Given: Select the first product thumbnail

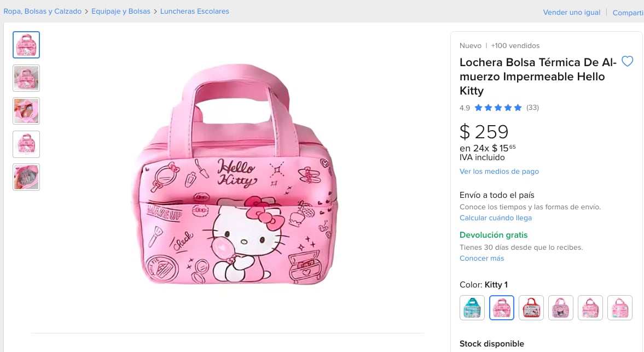Looking at the screenshot, I should (26, 45).
